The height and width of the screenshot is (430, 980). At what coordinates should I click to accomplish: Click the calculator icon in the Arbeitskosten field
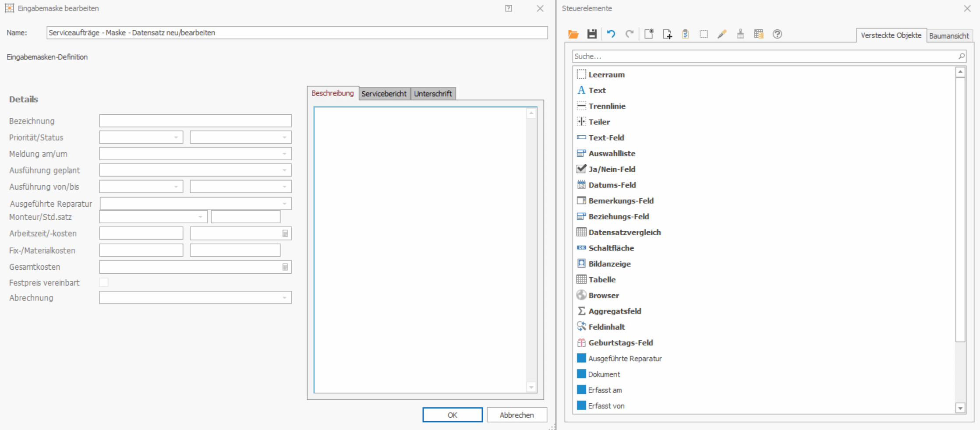coord(285,233)
